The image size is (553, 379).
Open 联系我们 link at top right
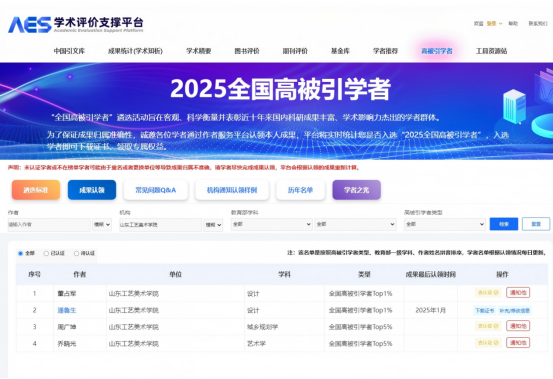tap(537, 24)
